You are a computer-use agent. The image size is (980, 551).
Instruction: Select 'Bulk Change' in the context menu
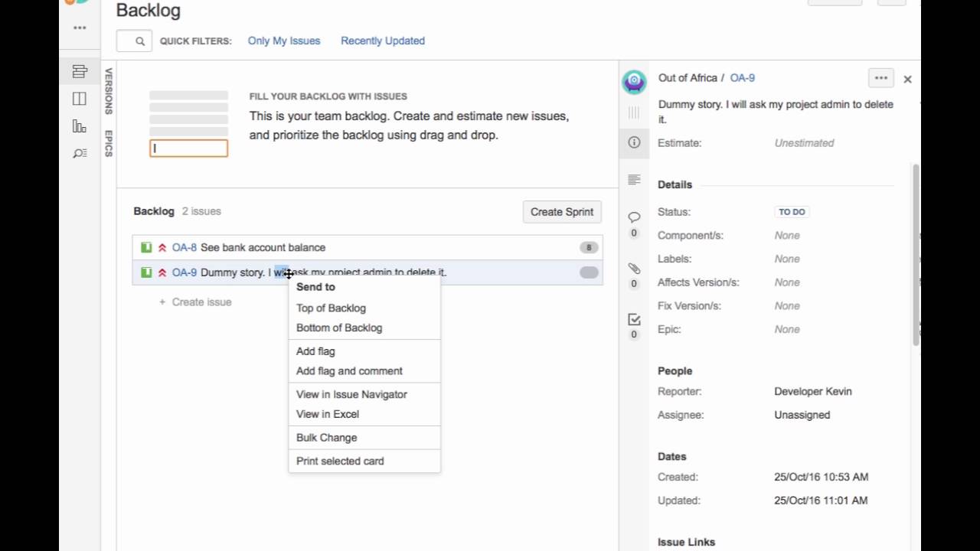click(326, 438)
